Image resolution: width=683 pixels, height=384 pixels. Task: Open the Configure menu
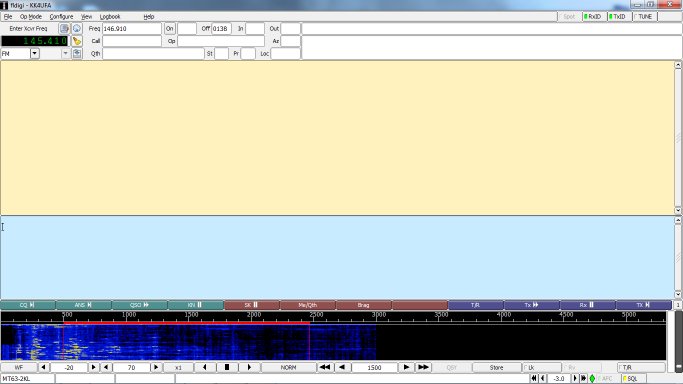pyautogui.click(x=61, y=17)
